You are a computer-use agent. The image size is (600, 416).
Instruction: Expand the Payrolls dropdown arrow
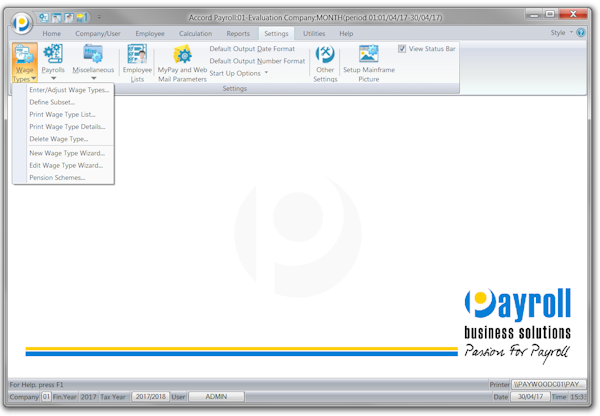tap(54, 78)
